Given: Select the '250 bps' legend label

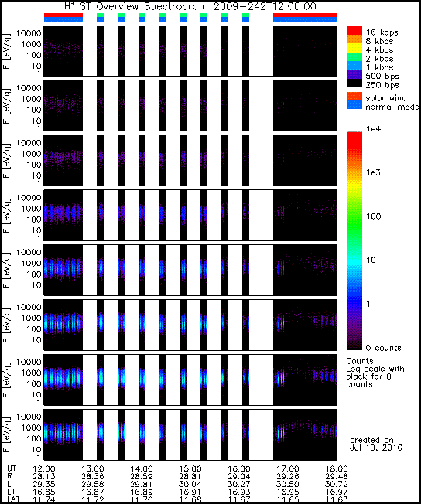Looking at the screenshot, I should coord(382,85).
